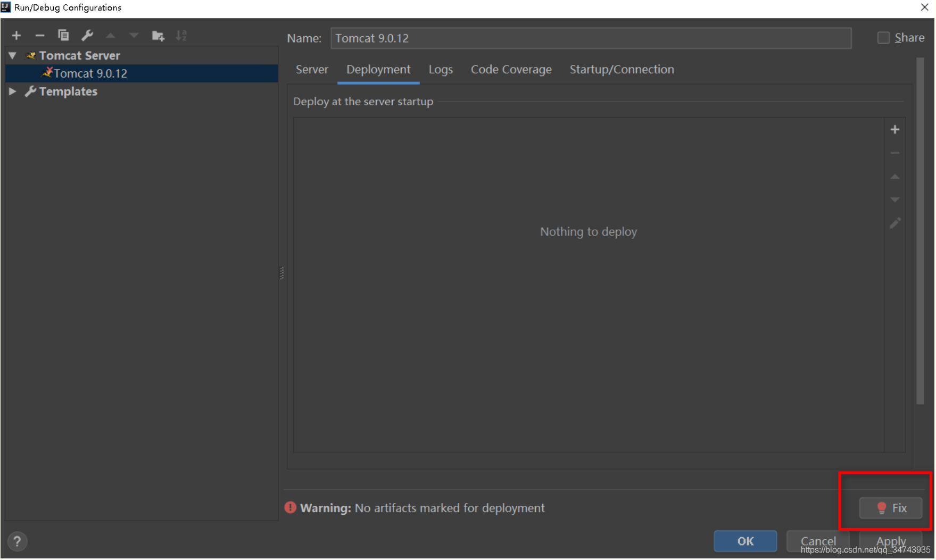
Task: Open the edit defaults wrench tool
Action: [x=87, y=36]
